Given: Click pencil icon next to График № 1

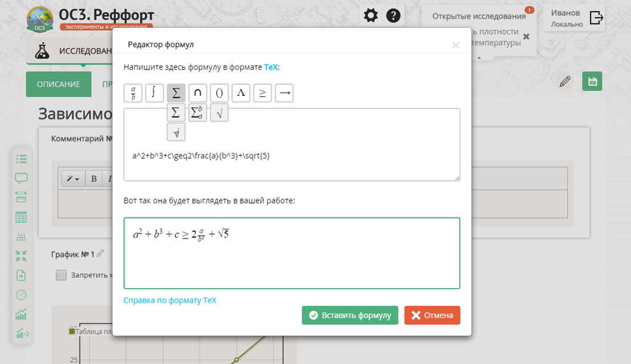Looking at the screenshot, I should 100,253.
